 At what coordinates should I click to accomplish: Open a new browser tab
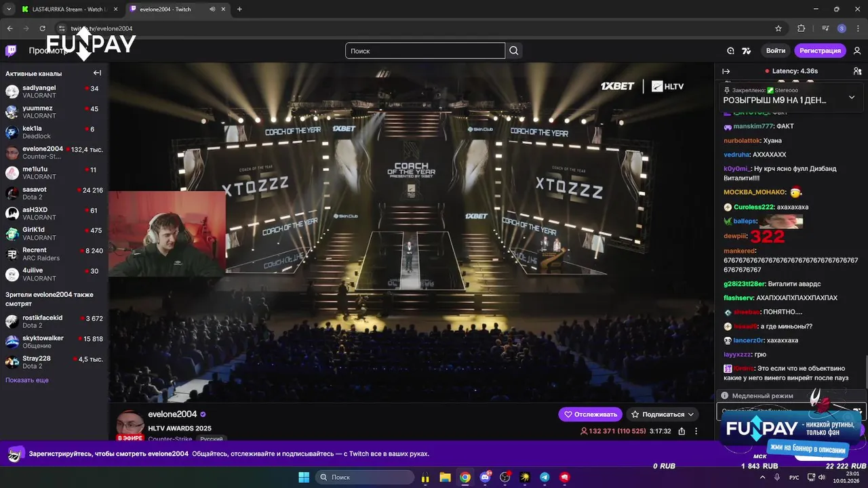click(239, 9)
